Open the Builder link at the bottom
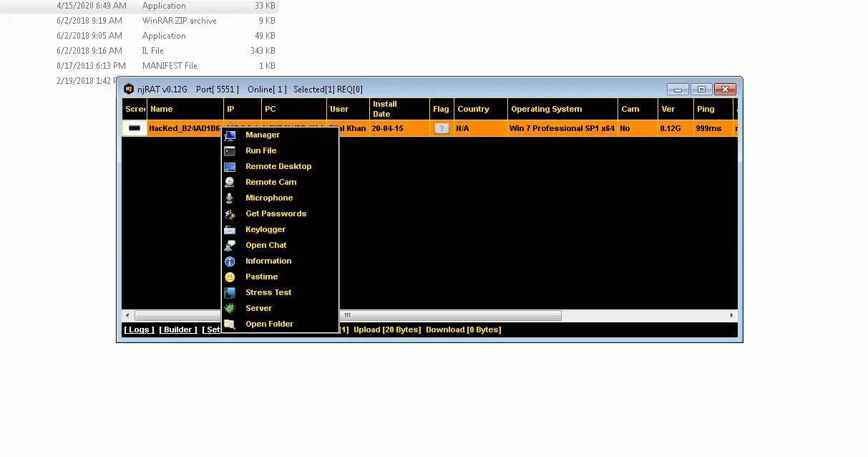Screen dimensions: 868x457 click(x=178, y=330)
